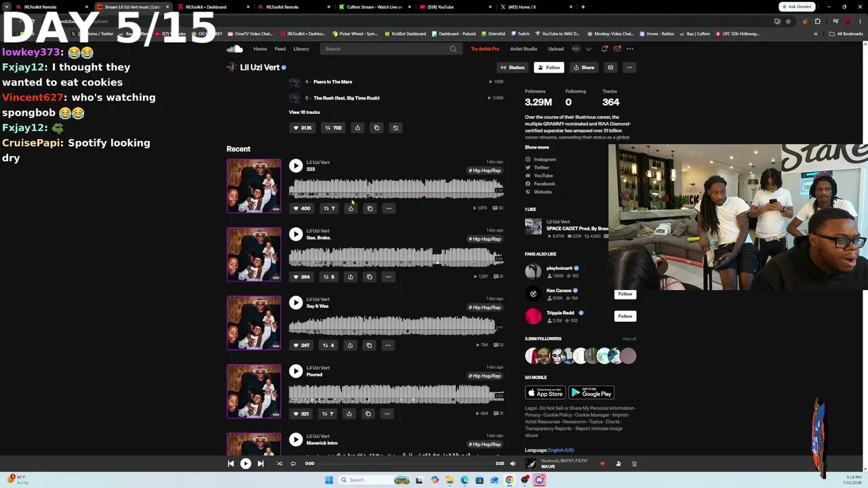The width and height of the screenshot is (868, 488).
Task: Follow Trippie Redd
Action: click(x=625, y=316)
